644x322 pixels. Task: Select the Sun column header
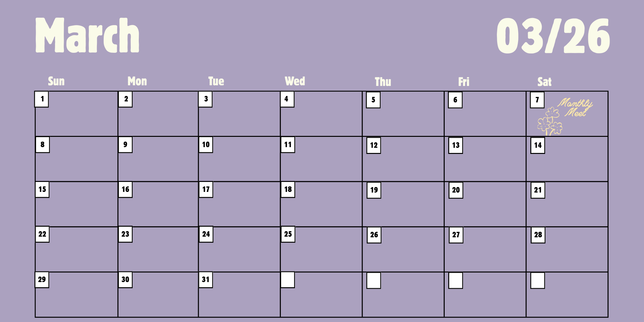[x=56, y=81]
